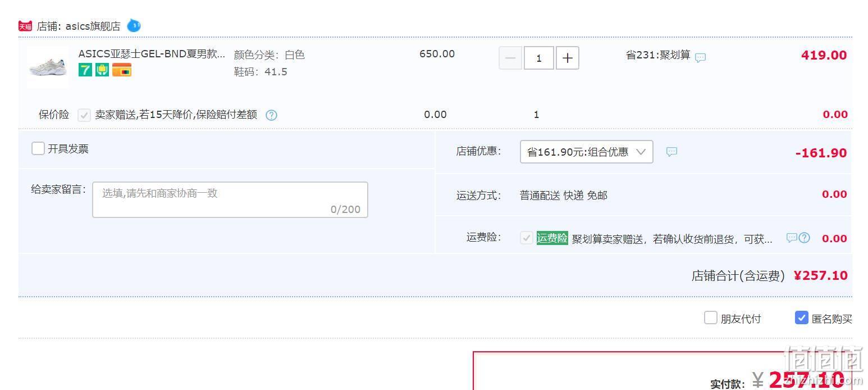The width and height of the screenshot is (868, 390).
Task: Click the 朋友代付 label text
Action: pos(741,319)
